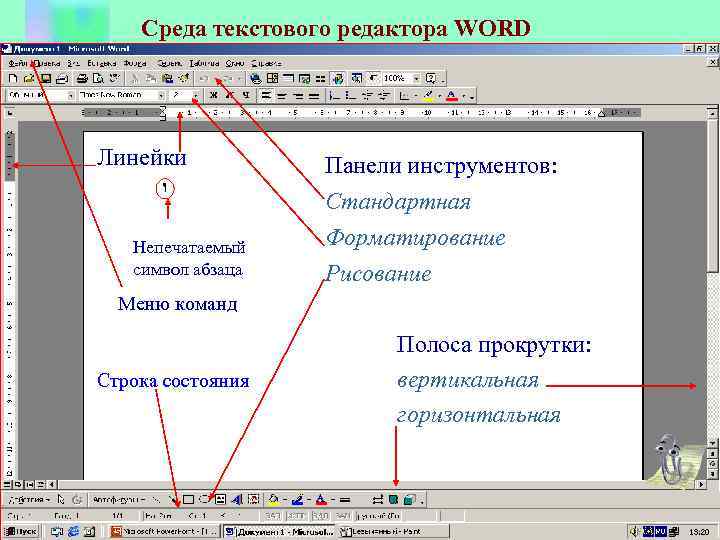
Task: Select the Format Painter brush
Action: point(184,79)
